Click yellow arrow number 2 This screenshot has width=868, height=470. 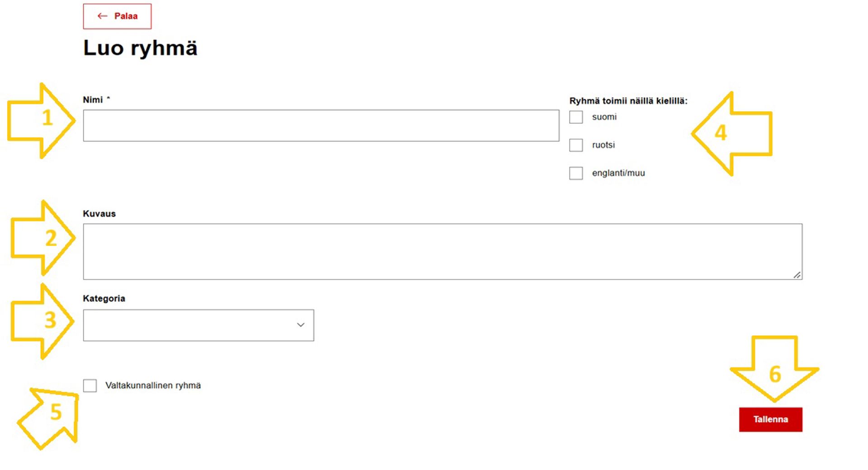(x=43, y=238)
